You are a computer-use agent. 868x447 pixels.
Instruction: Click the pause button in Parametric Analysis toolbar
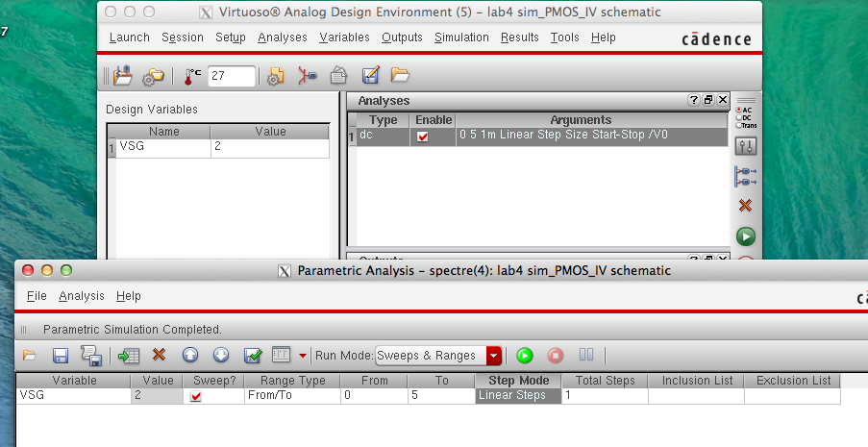586,355
